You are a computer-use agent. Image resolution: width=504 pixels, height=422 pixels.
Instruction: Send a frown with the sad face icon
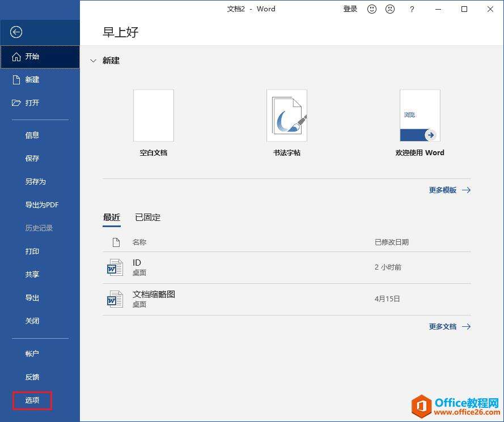pos(390,9)
